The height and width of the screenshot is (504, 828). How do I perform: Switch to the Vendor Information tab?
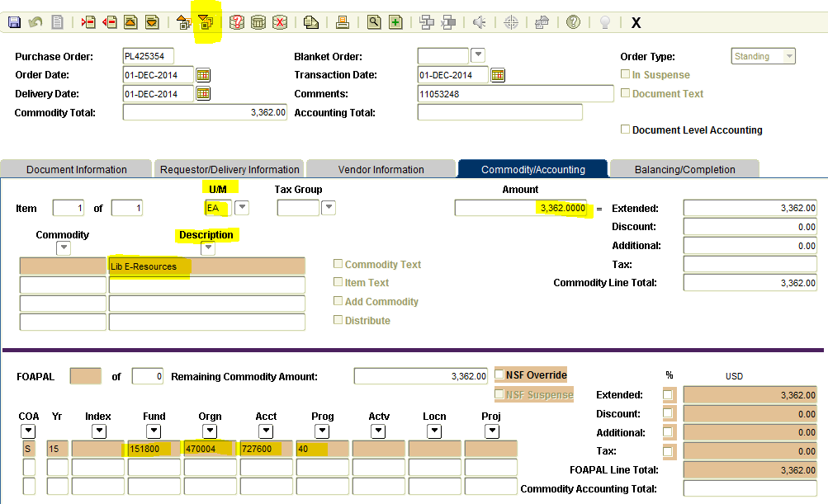coord(381,169)
